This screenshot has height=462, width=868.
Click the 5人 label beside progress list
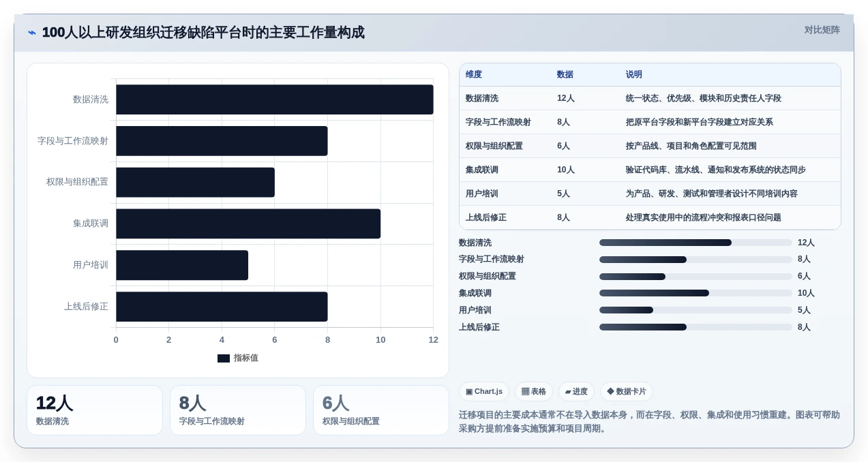[x=804, y=310]
